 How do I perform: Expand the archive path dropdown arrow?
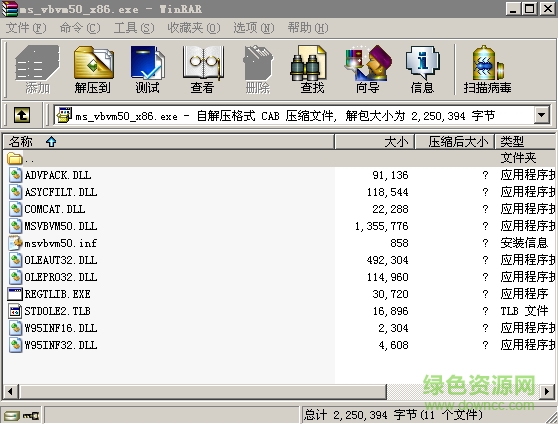pyautogui.click(x=542, y=115)
